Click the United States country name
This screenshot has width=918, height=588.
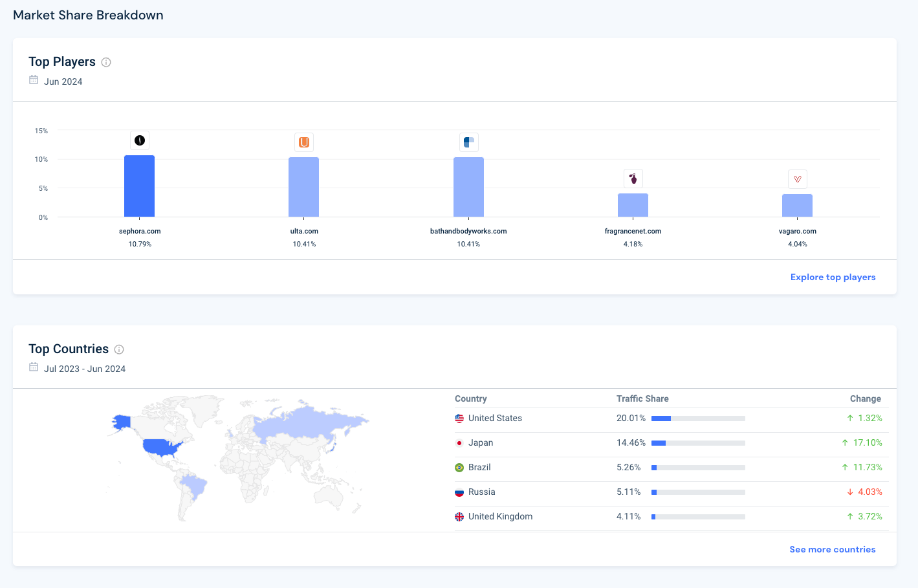click(495, 419)
